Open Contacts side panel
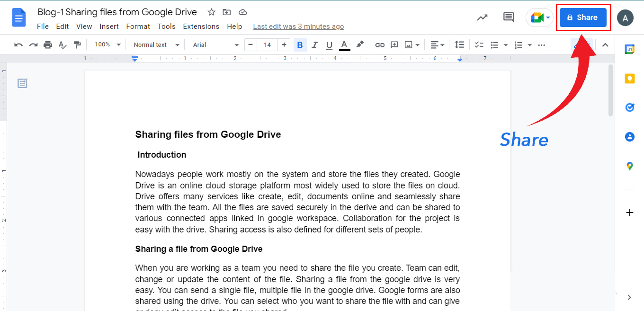This screenshot has height=311, width=644. click(x=629, y=137)
